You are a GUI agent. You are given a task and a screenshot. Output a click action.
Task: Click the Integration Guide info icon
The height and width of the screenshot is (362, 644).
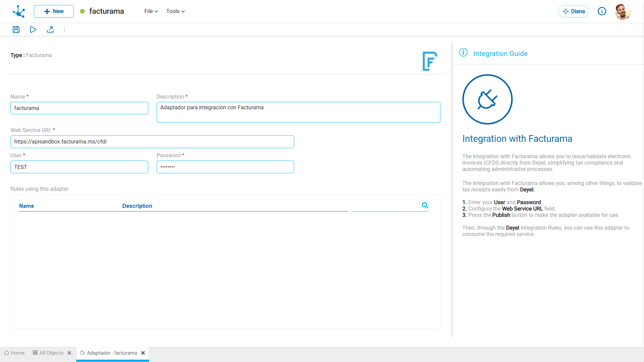click(x=463, y=53)
